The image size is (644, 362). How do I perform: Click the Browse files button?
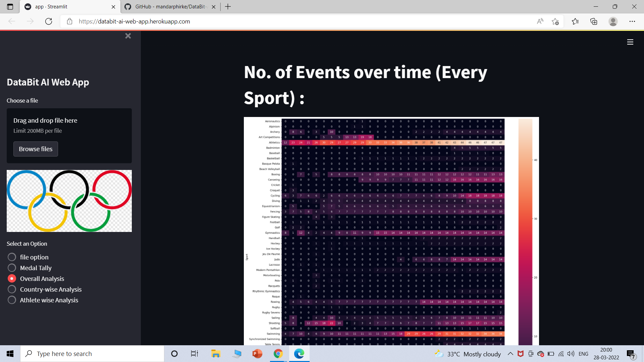click(36, 149)
